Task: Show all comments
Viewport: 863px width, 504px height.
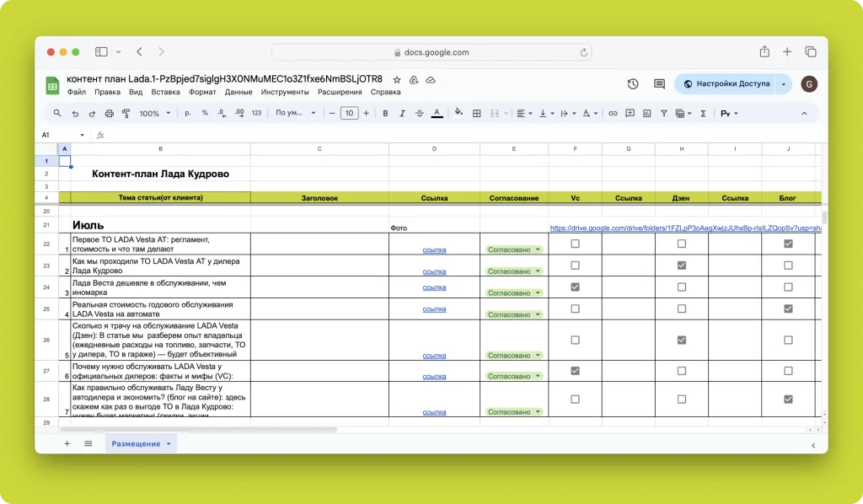Action: point(659,83)
